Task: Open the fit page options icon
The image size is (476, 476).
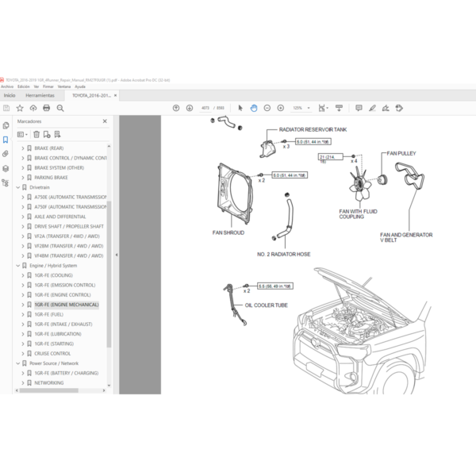Action: pos(323,108)
